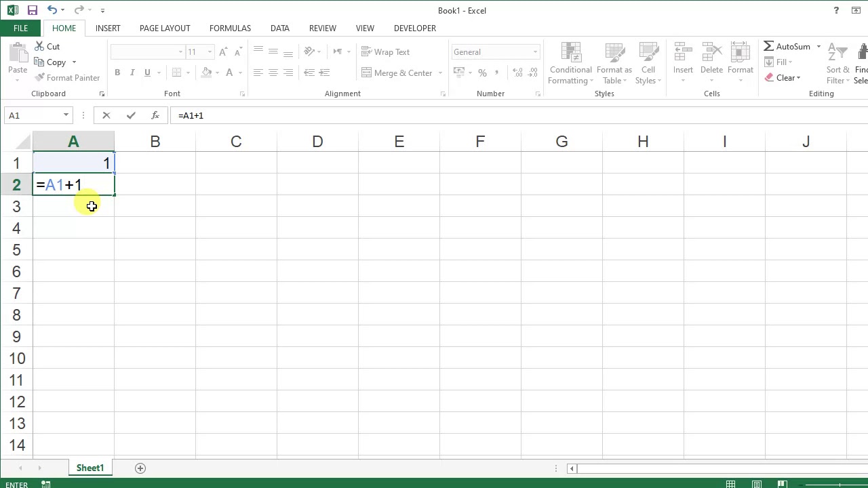Expand the Name Box dropdown
868x488 pixels.
66,115
